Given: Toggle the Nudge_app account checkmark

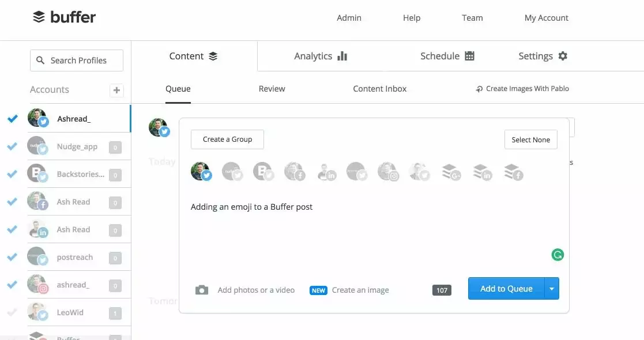Looking at the screenshot, I should pyautogui.click(x=12, y=146).
